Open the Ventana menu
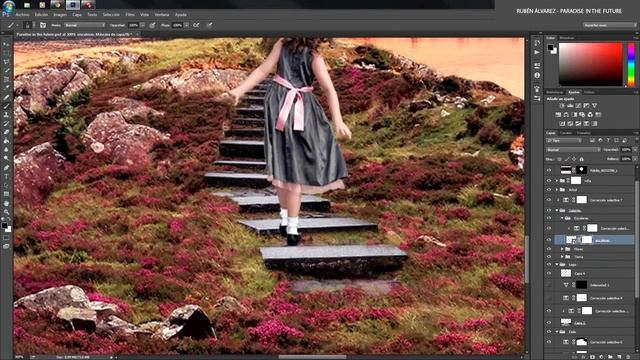Screen dimensions: 640x360 pos(162,15)
